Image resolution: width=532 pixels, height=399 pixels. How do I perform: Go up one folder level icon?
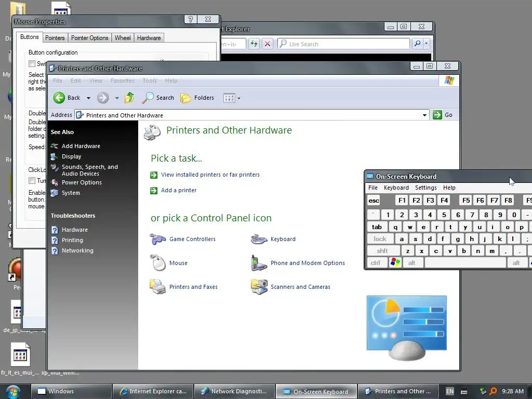click(129, 98)
